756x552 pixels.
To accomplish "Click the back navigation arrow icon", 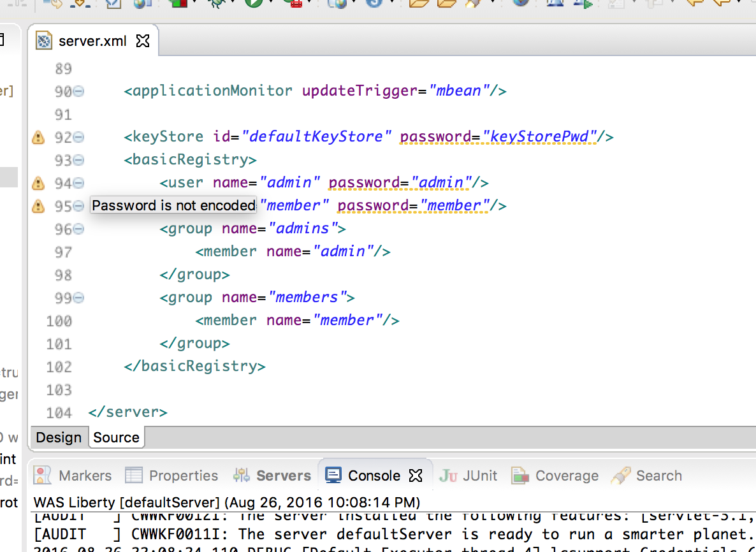I will click(695, 5).
